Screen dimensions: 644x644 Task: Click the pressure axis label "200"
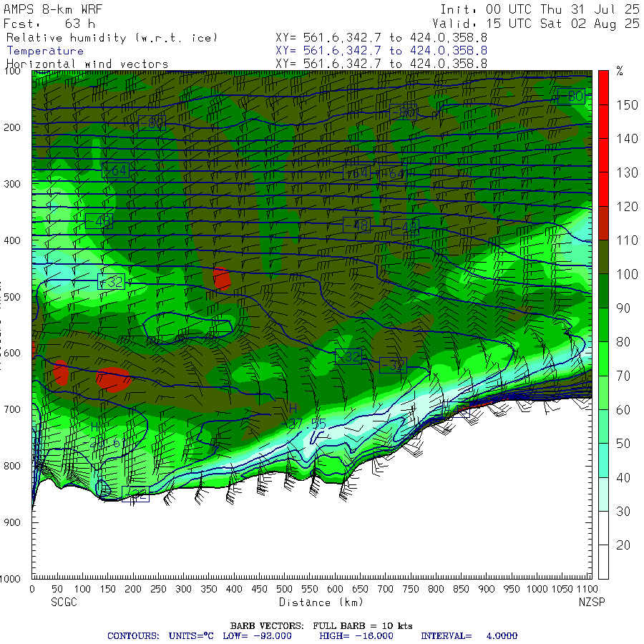point(12,127)
